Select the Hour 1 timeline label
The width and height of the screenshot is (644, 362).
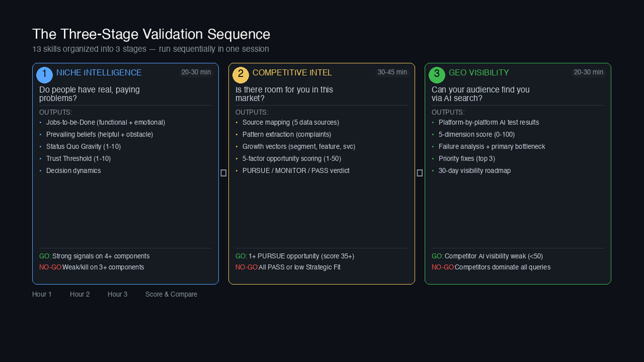pyautogui.click(x=42, y=295)
